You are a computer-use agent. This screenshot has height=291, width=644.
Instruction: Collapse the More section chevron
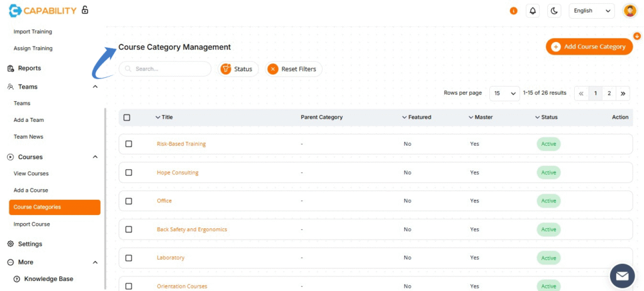pos(96,262)
